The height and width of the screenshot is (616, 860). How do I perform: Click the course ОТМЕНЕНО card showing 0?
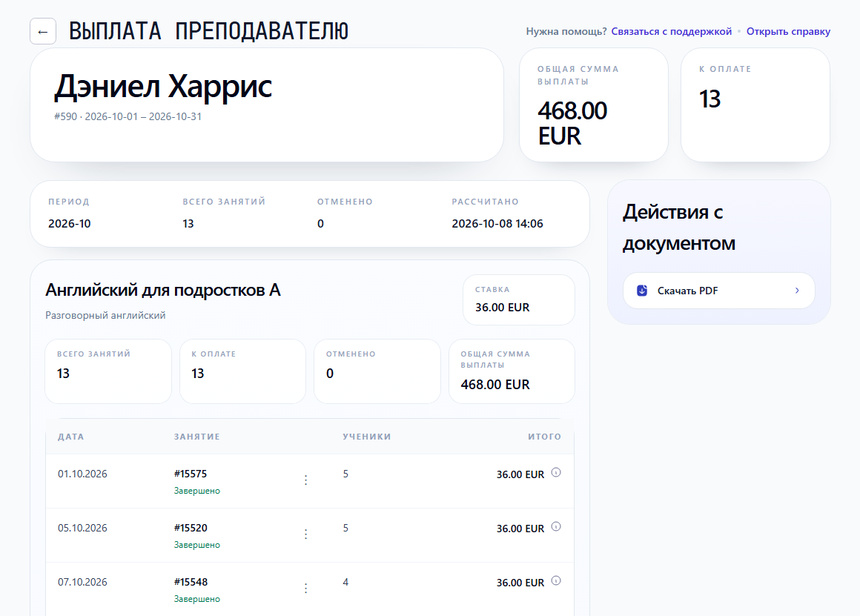tap(377, 371)
